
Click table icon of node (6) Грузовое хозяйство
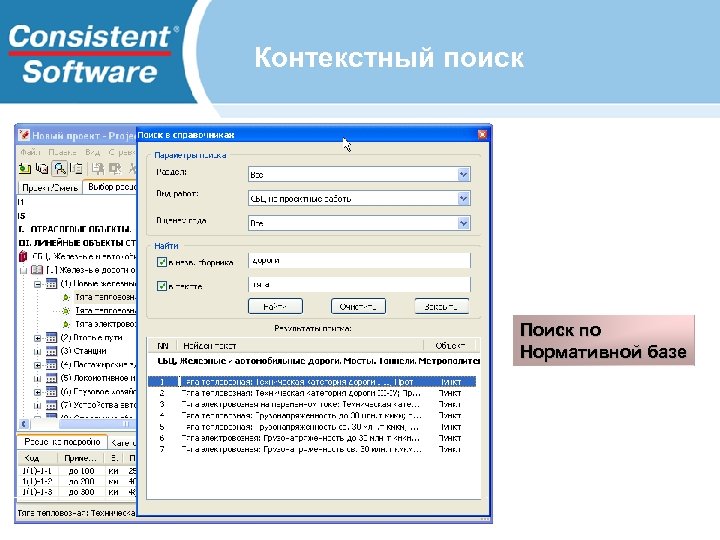pos(51,392)
